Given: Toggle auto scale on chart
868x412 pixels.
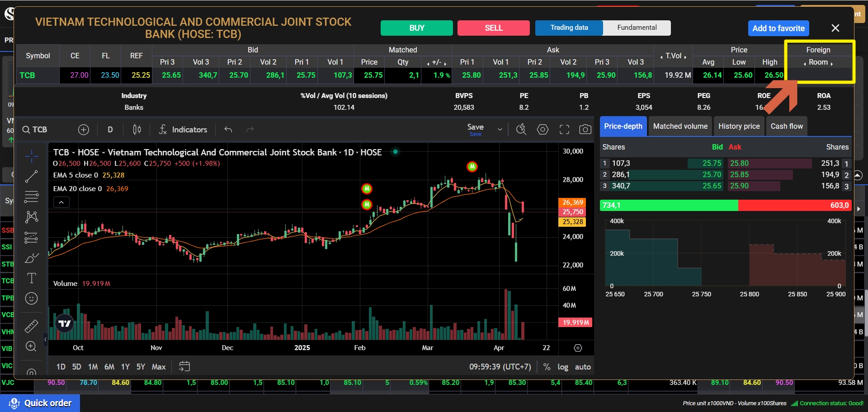Looking at the screenshot, I should point(583,367).
